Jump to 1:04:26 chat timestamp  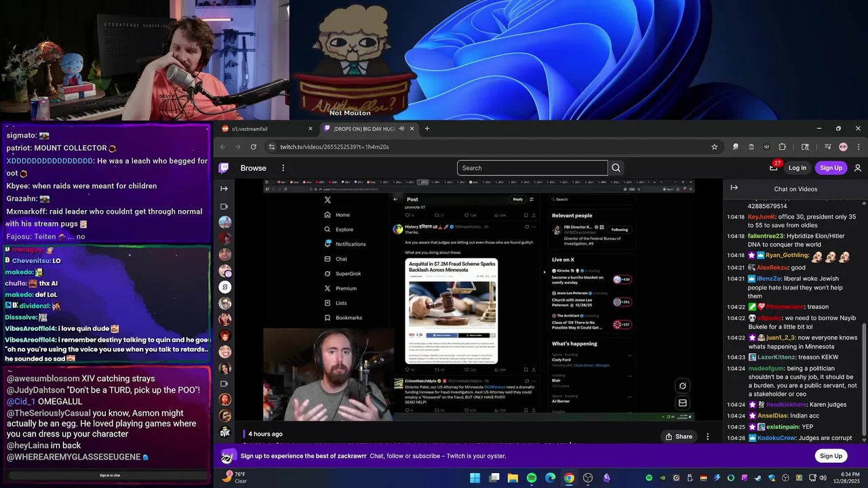[x=736, y=438]
